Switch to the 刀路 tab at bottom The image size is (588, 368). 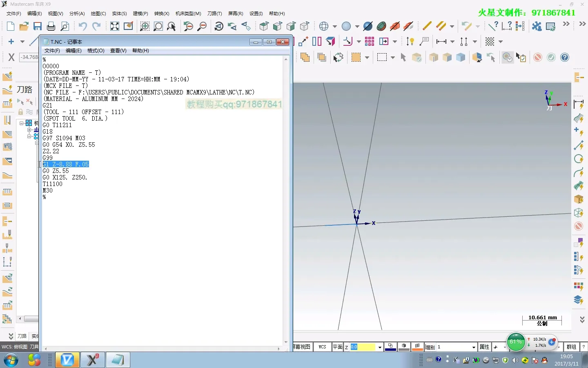coord(22,336)
